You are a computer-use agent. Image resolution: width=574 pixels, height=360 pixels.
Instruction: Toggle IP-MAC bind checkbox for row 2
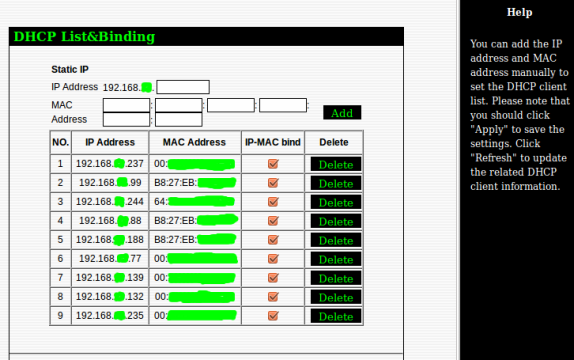point(273,183)
